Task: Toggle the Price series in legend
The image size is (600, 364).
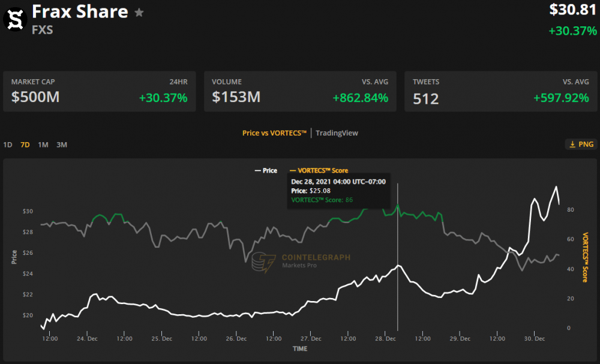Action: (266, 170)
